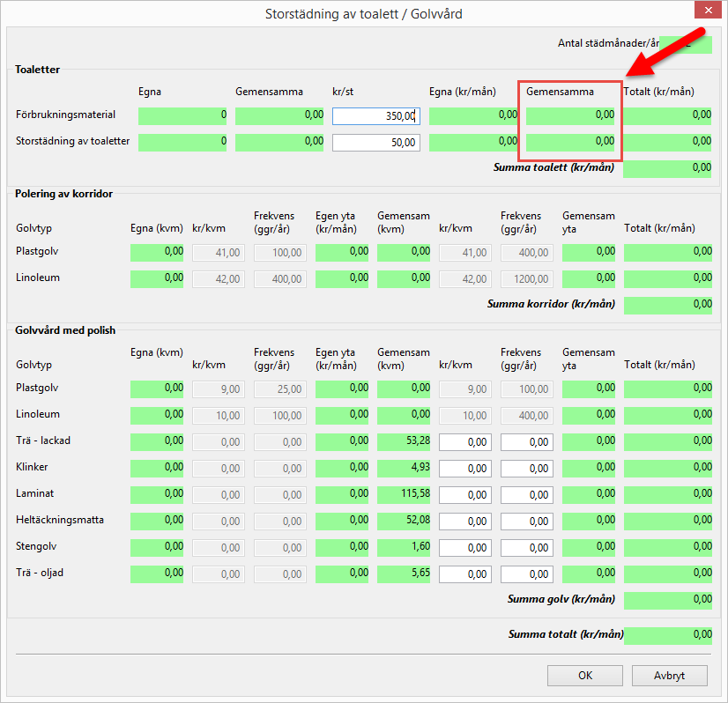The image size is (728, 703).
Task: Click the Klinker shared kr/kvm input field
Action: tap(464, 468)
